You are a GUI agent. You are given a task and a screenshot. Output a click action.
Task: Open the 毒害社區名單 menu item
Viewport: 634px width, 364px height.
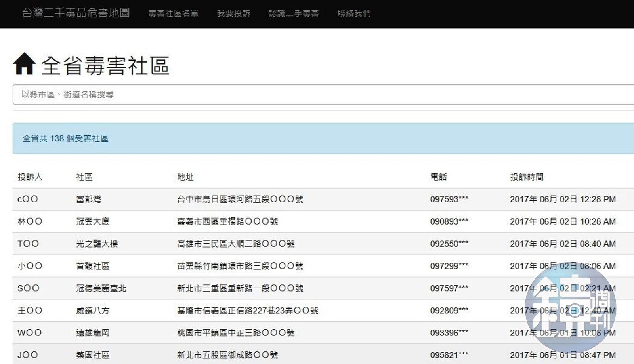pyautogui.click(x=173, y=13)
